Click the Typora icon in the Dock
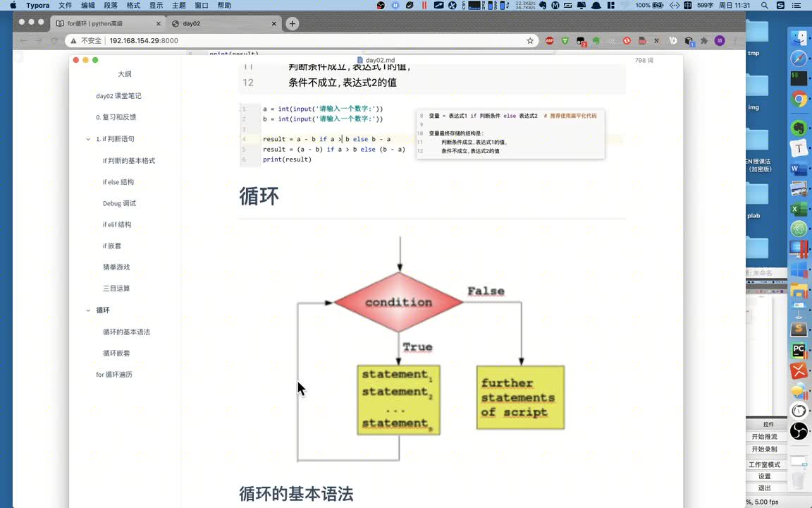 pyautogui.click(x=799, y=148)
